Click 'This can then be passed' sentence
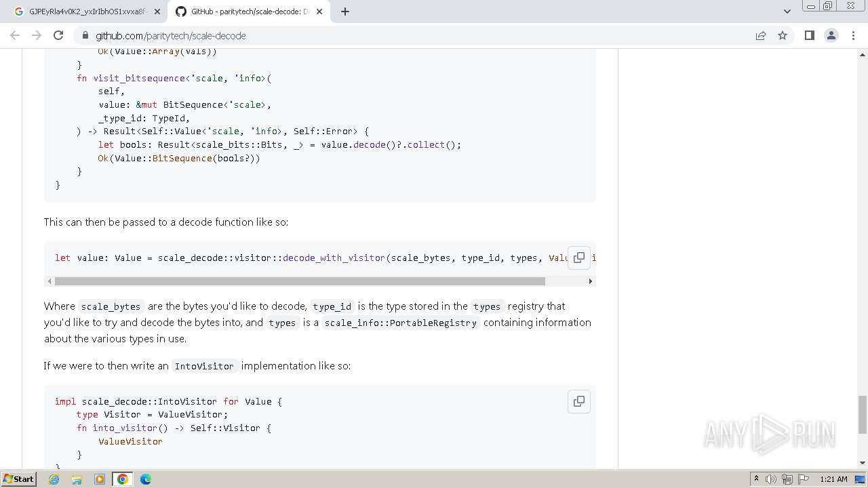This screenshot has height=488, width=868. tap(166, 222)
